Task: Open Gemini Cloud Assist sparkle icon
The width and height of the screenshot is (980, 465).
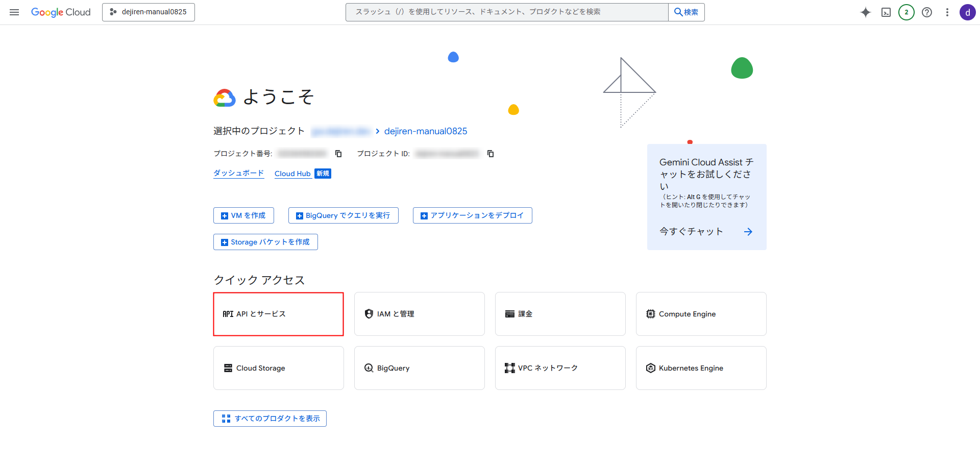Action: pos(865,12)
